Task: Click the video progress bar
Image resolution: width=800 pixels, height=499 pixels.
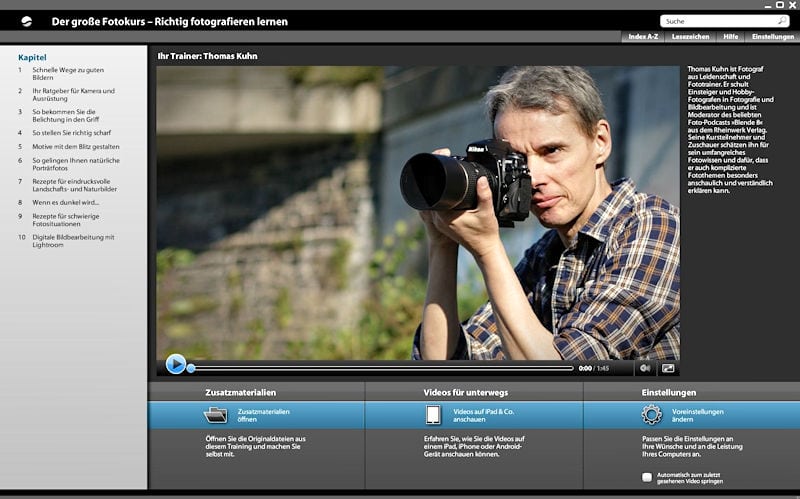Action: 380,368
